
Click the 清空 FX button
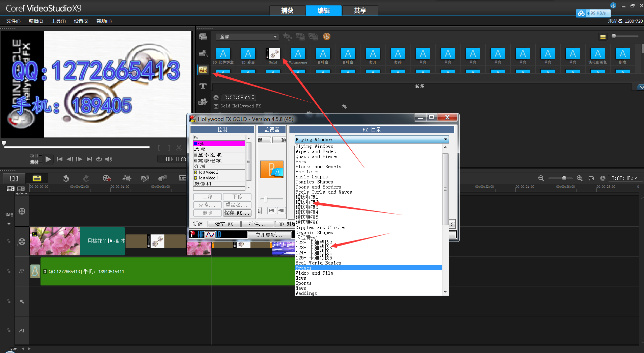click(224, 224)
